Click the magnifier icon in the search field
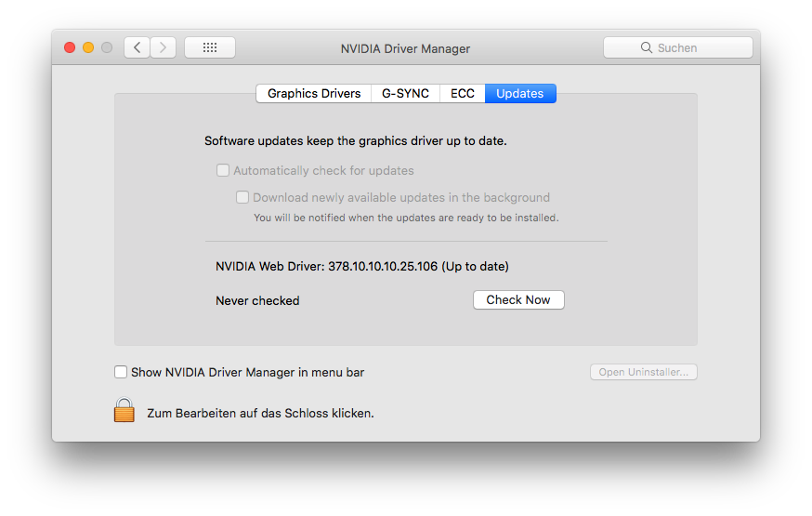 click(x=647, y=47)
